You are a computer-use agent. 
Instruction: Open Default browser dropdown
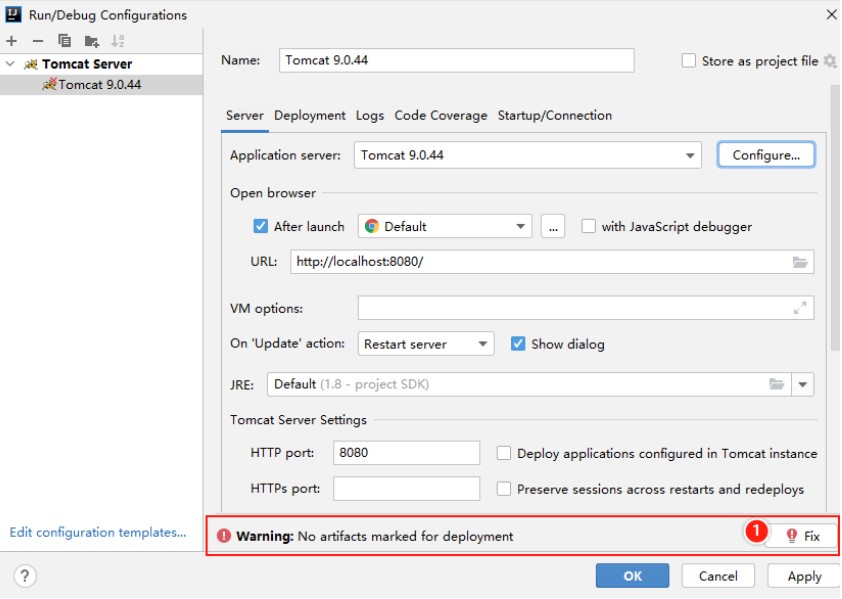click(520, 226)
